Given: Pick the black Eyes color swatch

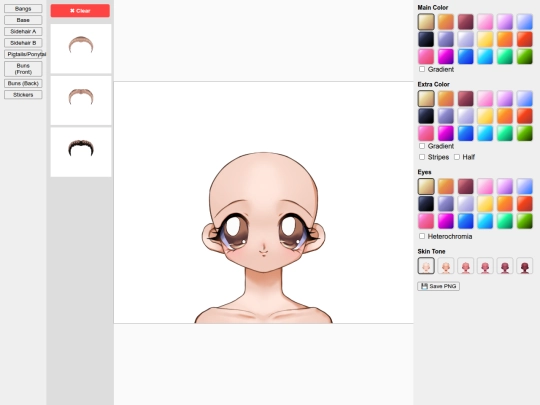Looking at the screenshot, I should point(426,204).
